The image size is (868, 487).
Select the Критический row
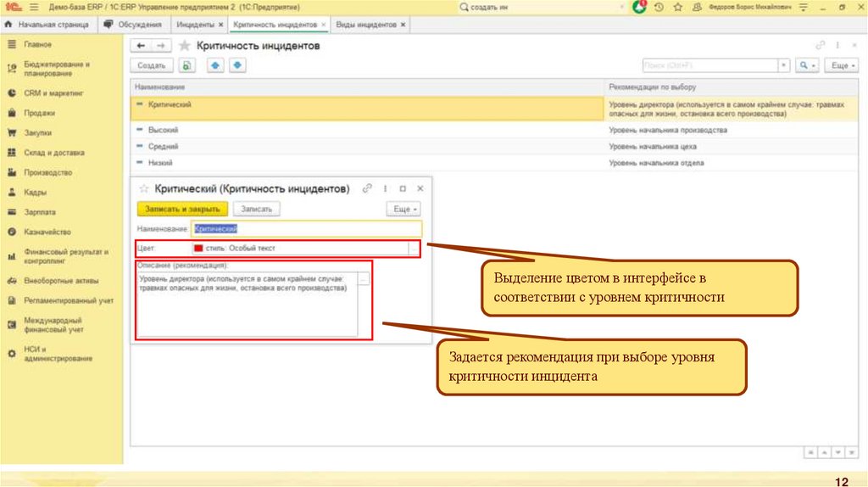point(367,109)
